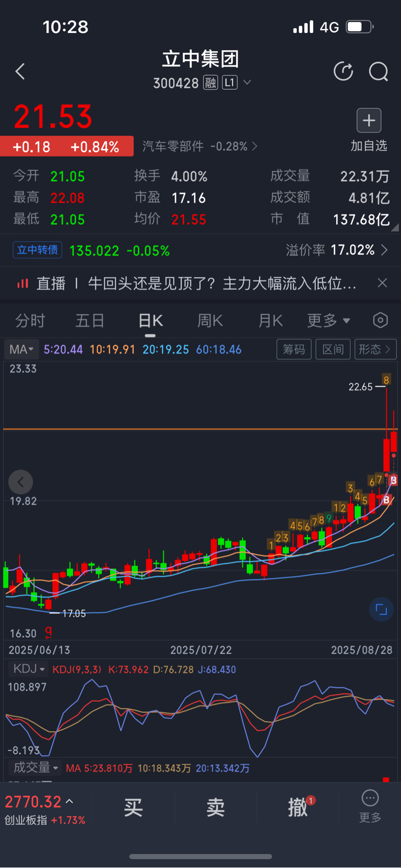
Task: Tap the live broadcast bars icon
Action: [22, 283]
